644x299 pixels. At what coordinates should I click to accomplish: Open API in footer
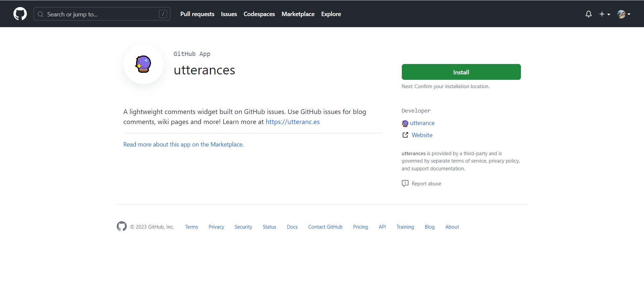[x=382, y=227]
